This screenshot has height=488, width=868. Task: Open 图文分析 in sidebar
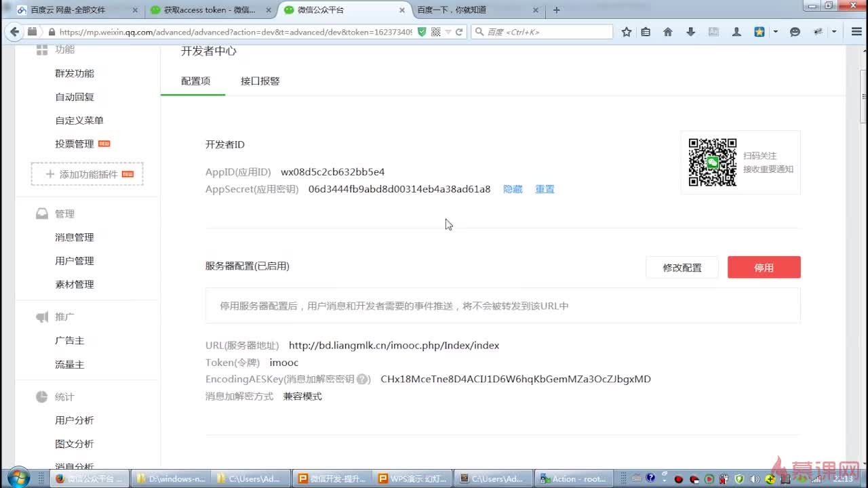[75, 444]
